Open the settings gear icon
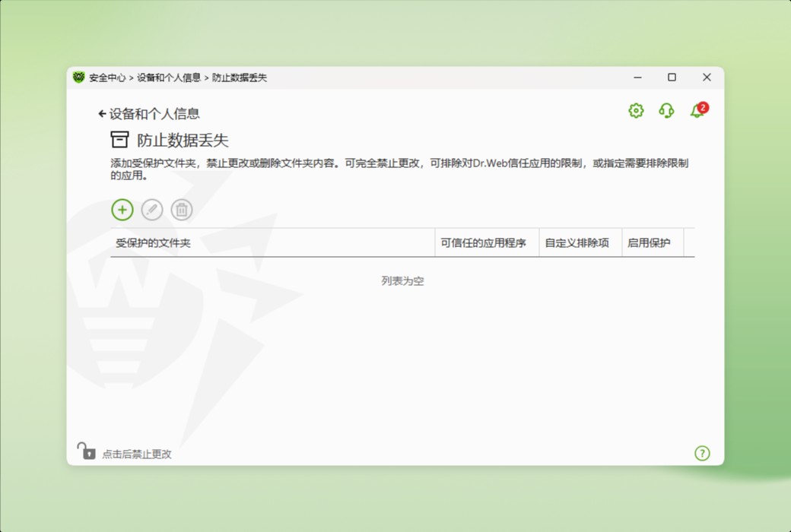The image size is (791, 532). tap(635, 110)
